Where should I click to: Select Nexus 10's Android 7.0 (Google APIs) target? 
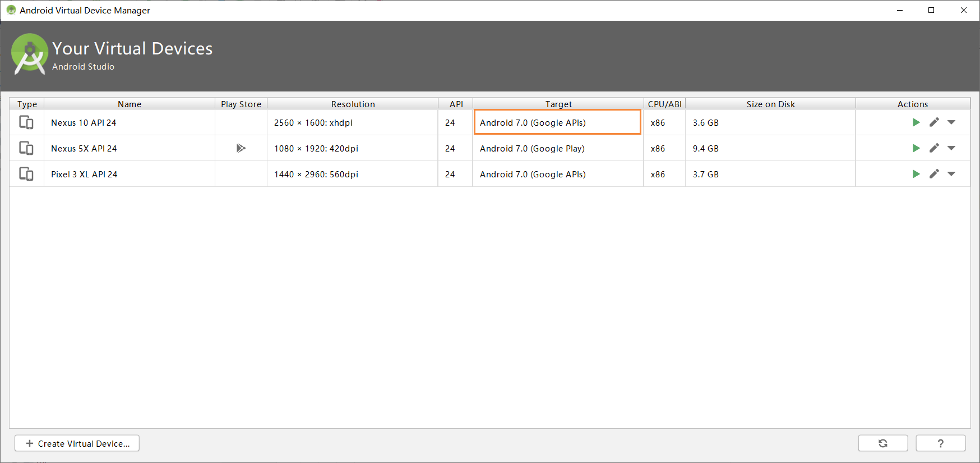(x=558, y=122)
